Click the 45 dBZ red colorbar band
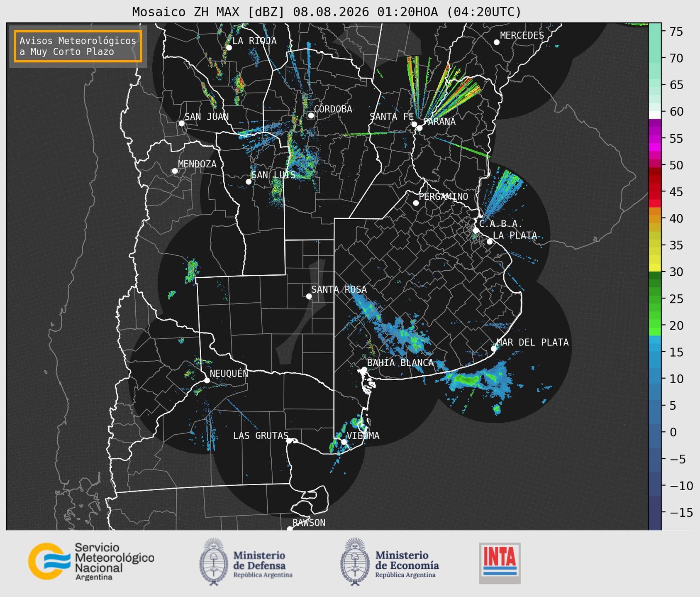Image resolution: width=700 pixels, height=597 pixels. coord(655,192)
